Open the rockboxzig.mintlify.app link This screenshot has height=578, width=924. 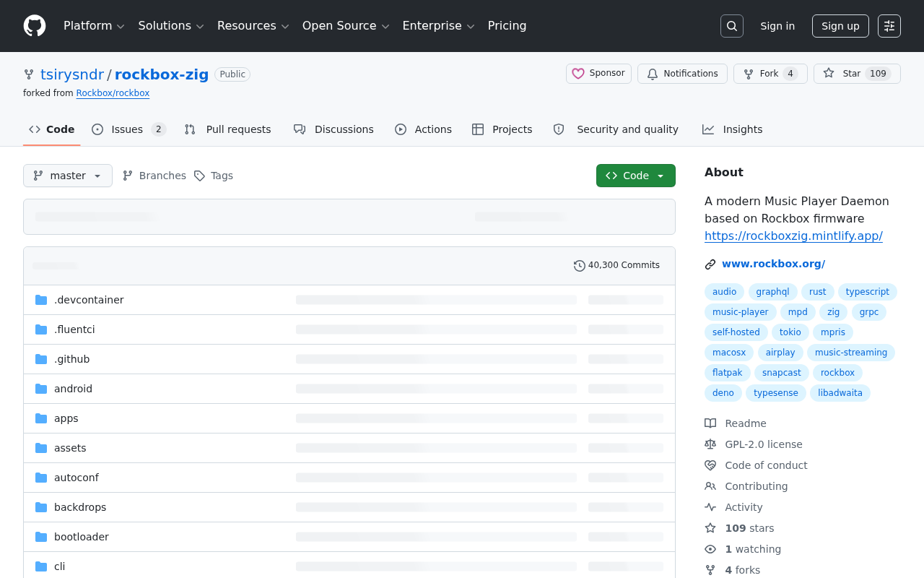(x=793, y=236)
